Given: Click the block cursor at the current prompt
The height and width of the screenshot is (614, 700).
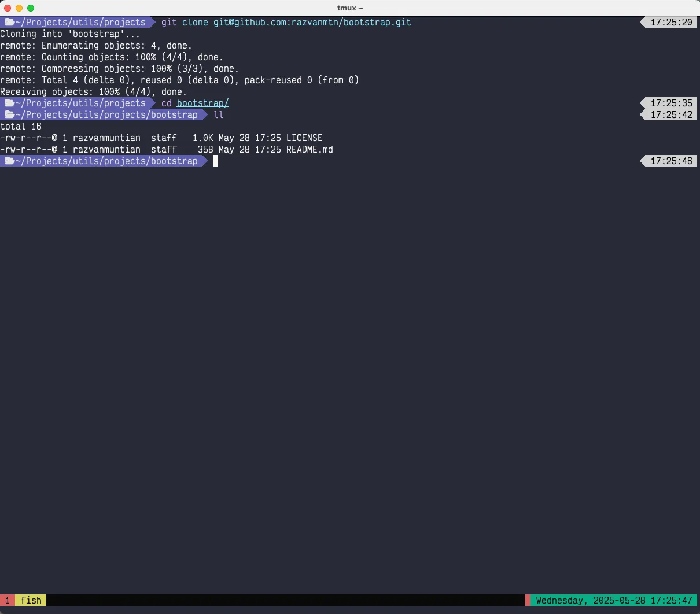Looking at the screenshot, I should 215,161.
